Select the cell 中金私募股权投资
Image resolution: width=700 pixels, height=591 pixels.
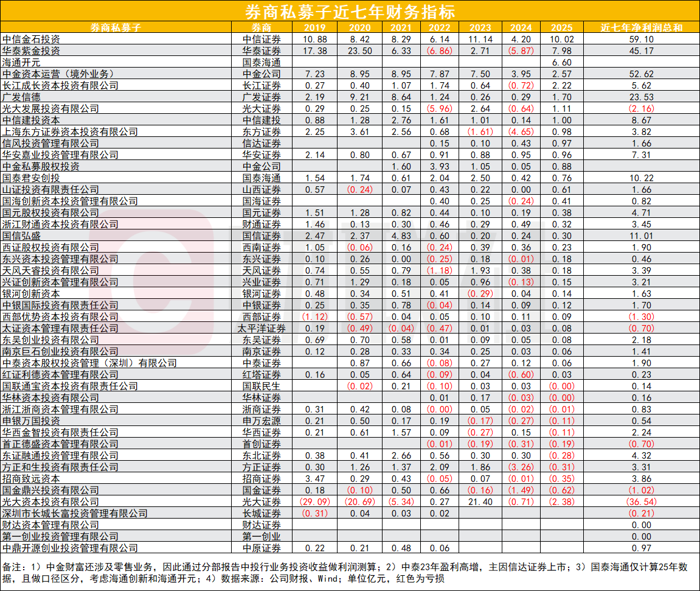(41, 167)
